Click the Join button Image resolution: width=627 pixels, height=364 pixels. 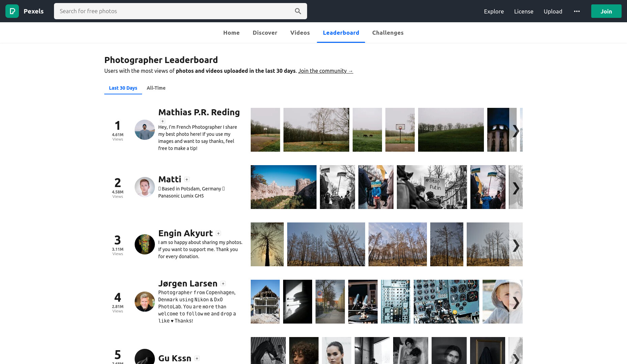click(606, 11)
